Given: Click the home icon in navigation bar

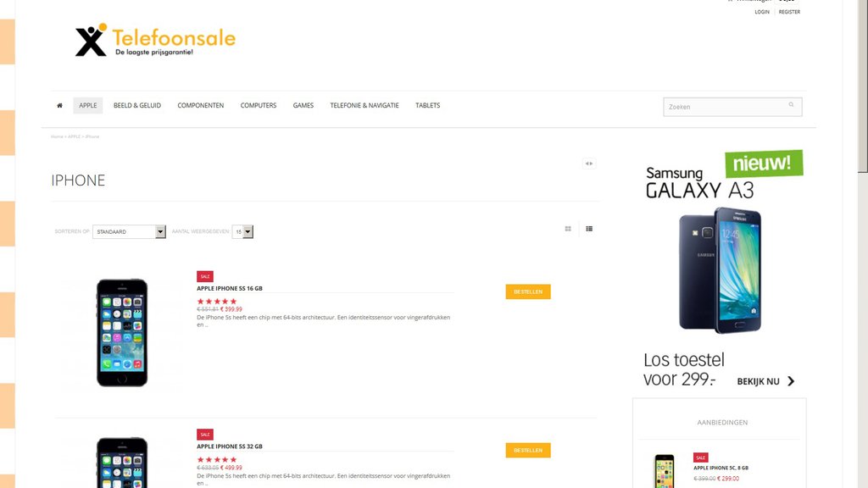Looking at the screenshot, I should click(60, 105).
